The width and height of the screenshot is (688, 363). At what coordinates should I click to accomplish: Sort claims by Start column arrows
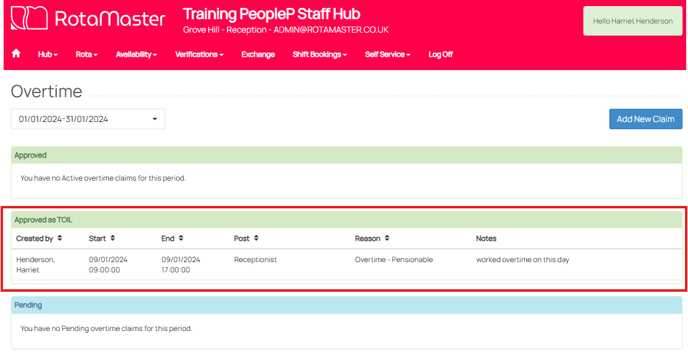[113, 238]
